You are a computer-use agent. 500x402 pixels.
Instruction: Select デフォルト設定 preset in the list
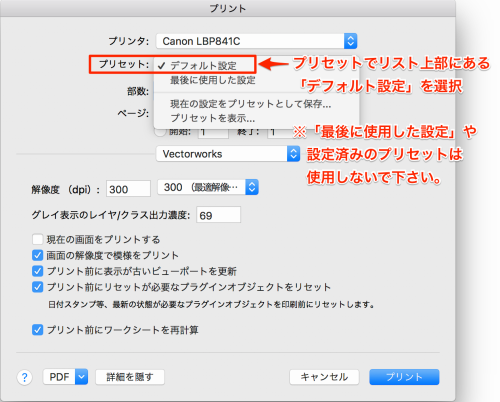(203, 65)
